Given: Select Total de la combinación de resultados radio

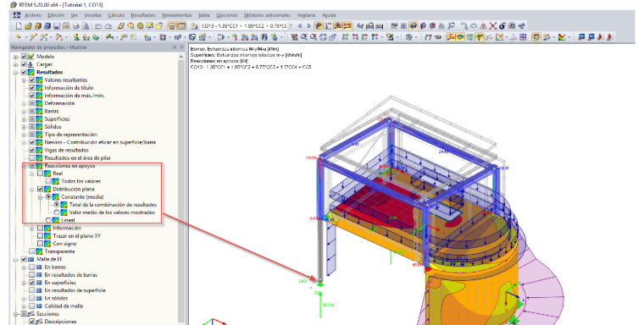Looking at the screenshot, I should [x=57, y=205].
